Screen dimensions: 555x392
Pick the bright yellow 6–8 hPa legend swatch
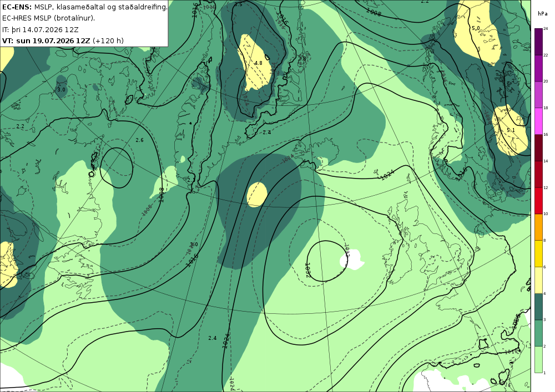(x=538, y=253)
